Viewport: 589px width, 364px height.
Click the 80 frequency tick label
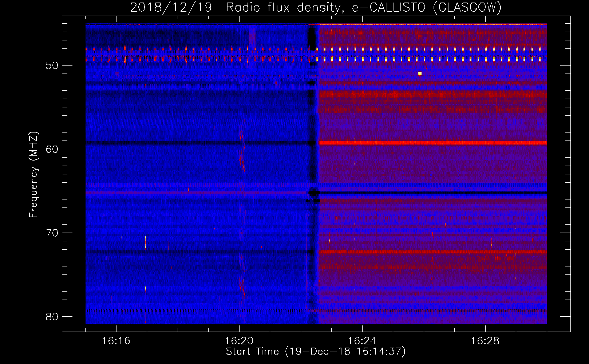click(52, 317)
